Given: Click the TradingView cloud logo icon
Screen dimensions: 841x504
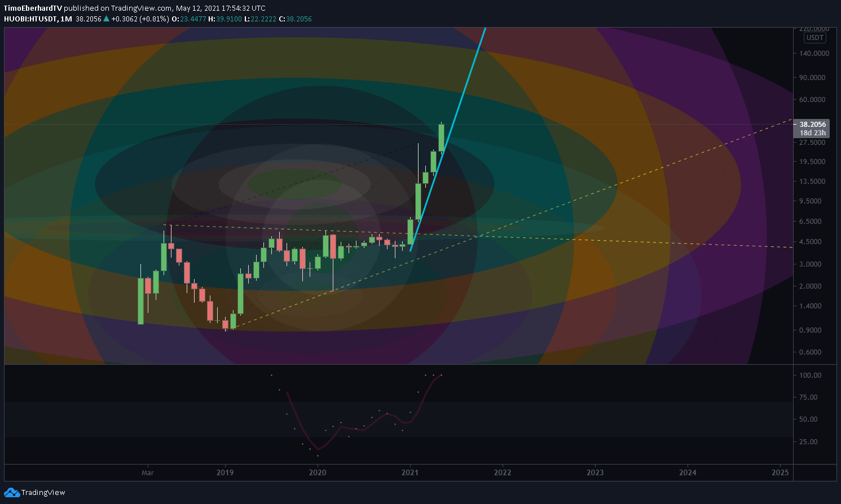Looking at the screenshot, I should click(x=11, y=493).
